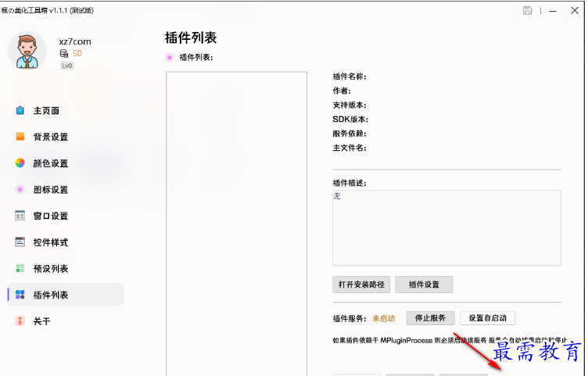
Task: Click the color wheel icon for 颜色设置
Action: (20, 163)
